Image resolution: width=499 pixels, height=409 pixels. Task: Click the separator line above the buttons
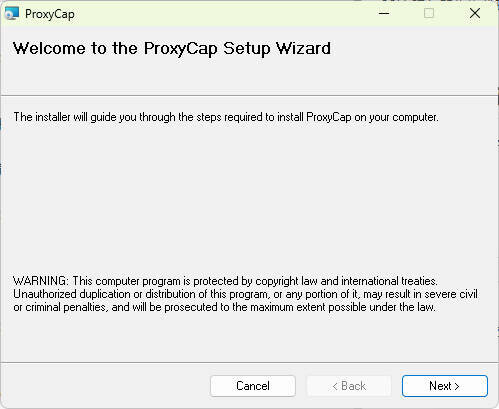click(249, 362)
